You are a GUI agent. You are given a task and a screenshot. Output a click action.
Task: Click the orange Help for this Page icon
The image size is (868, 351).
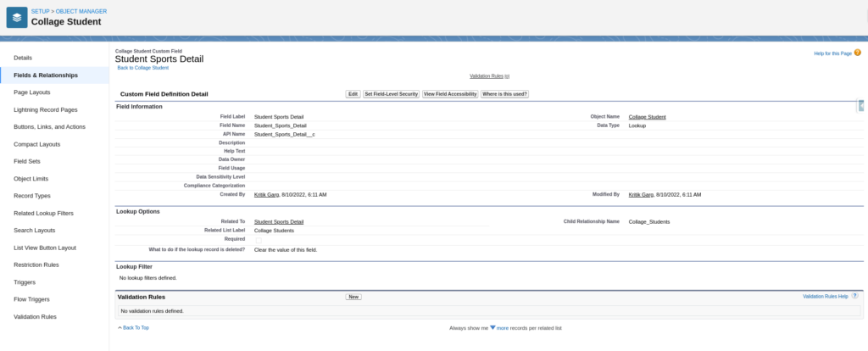tap(858, 53)
